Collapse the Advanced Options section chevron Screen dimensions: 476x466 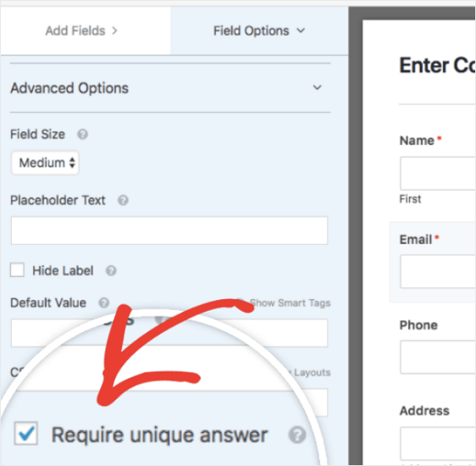pos(317,88)
